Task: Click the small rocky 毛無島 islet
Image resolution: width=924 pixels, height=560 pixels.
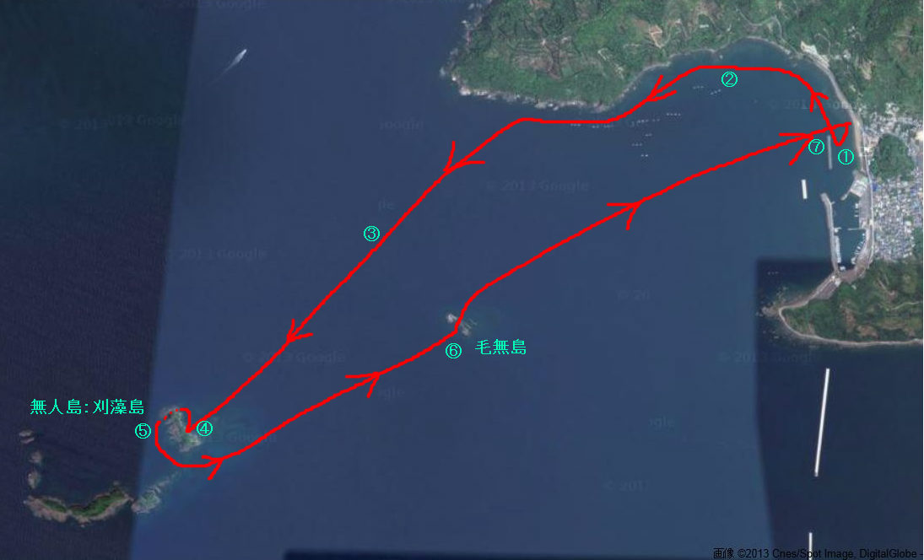Action: 462,323
